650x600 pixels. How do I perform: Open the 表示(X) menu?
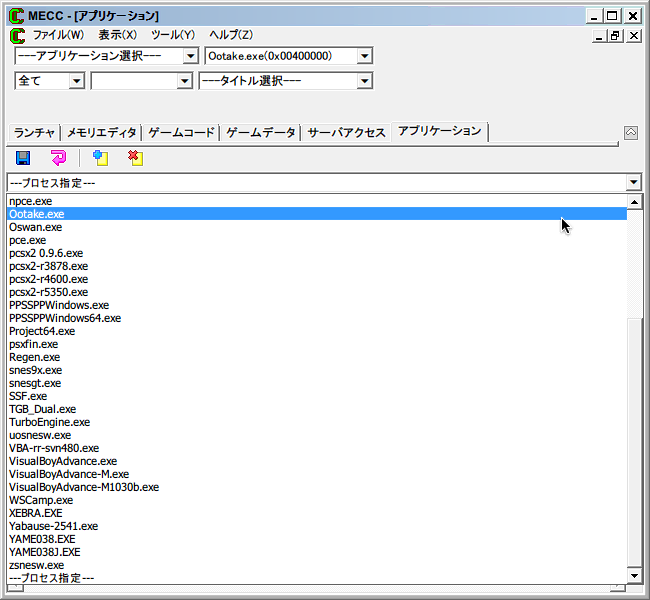pos(117,35)
